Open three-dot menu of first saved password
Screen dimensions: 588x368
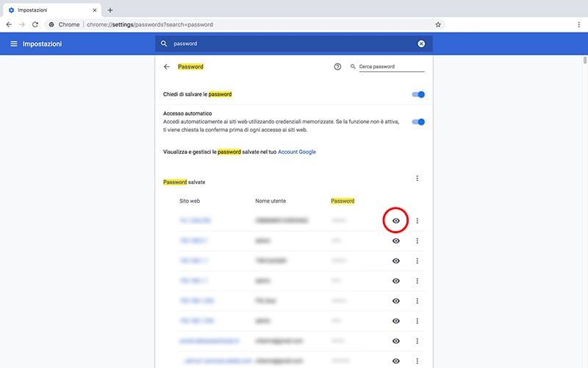click(417, 220)
